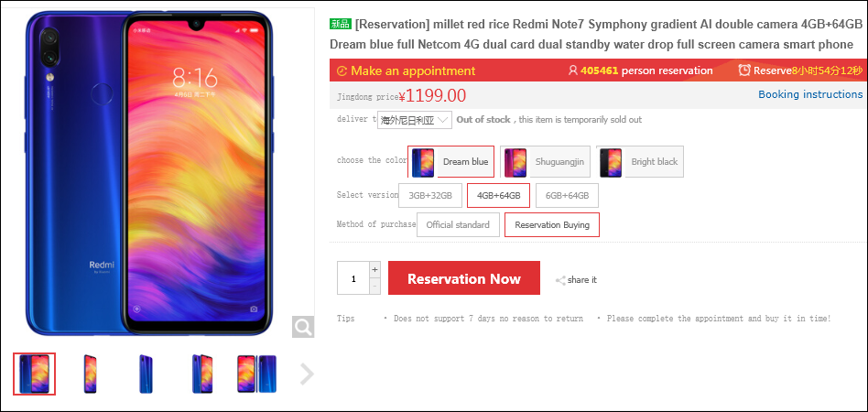
Task: Select the 3GB+32GB version
Action: click(430, 196)
